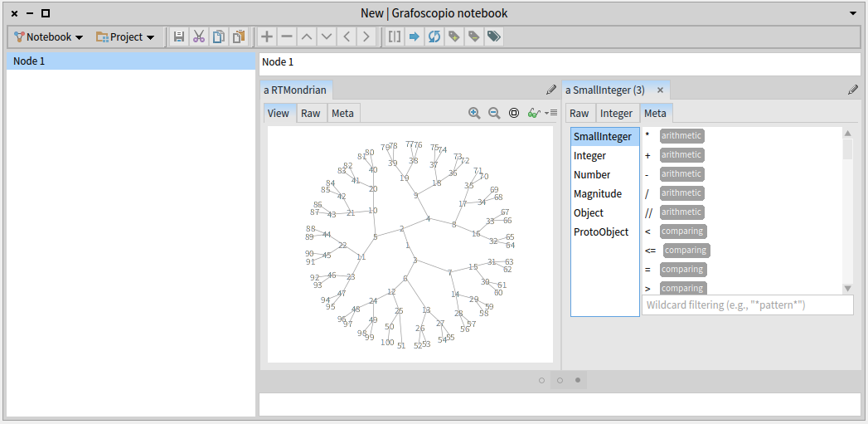Open the Notebook dropdown menu

point(49,37)
